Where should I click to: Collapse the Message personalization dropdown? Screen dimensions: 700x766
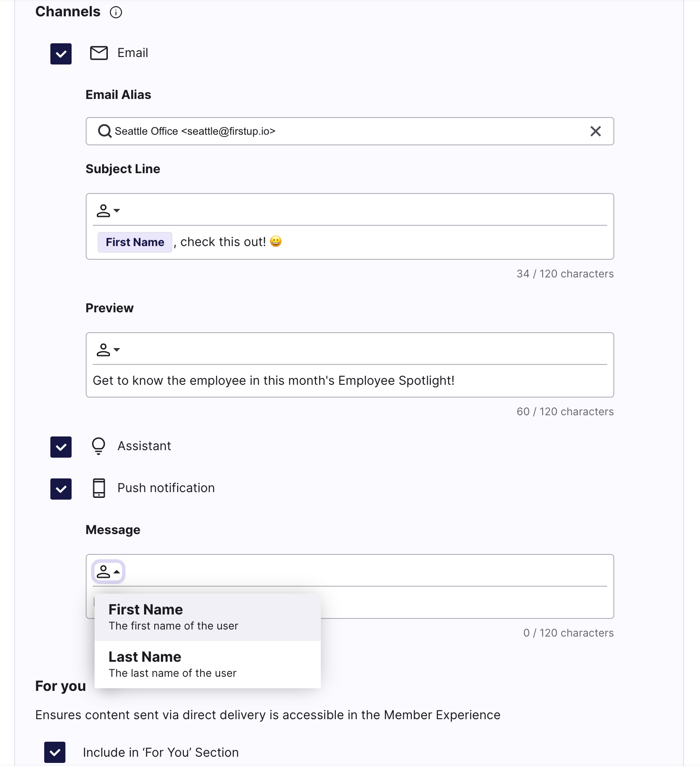click(x=108, y=571)
